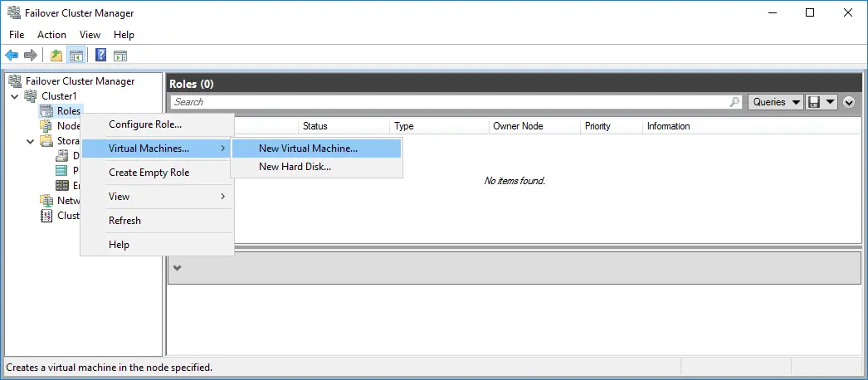The width and height of the screenshot is (868, 380).
Task: Click the Storage folder icon in tree
Action: coord(46,141)
